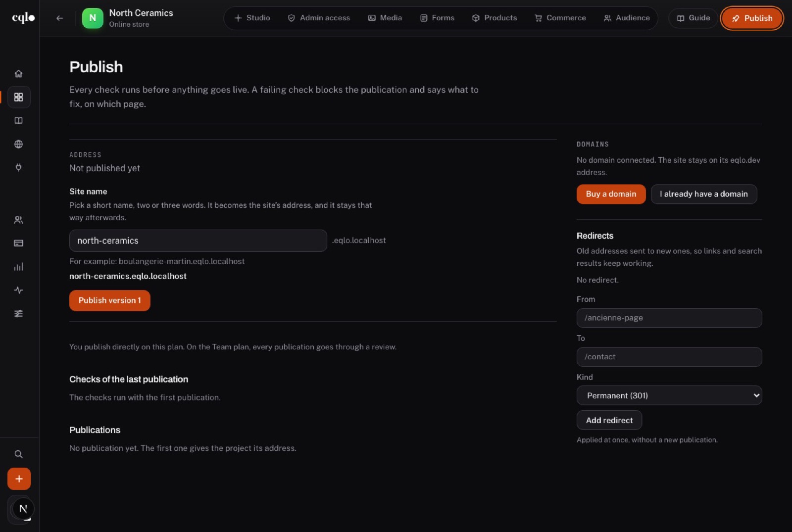
Task: Click the Add redirect button
Action: click(x=609, y=420)
